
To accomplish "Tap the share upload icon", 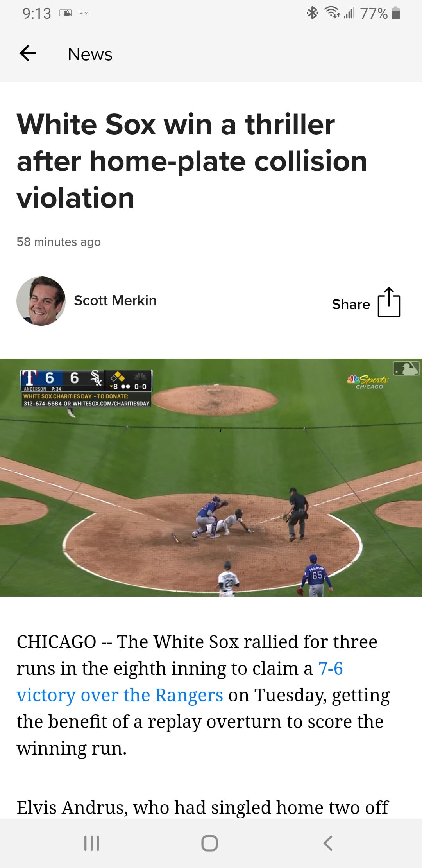I will 389,302.
